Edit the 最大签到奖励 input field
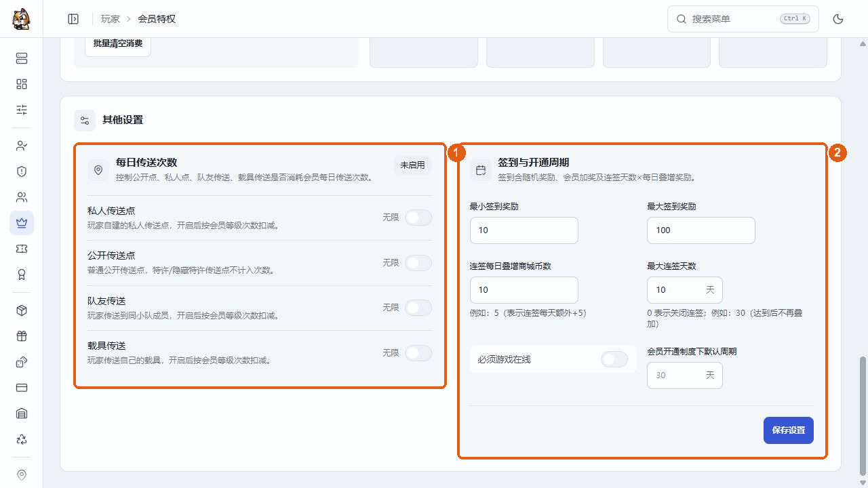 tap(701, 230)
